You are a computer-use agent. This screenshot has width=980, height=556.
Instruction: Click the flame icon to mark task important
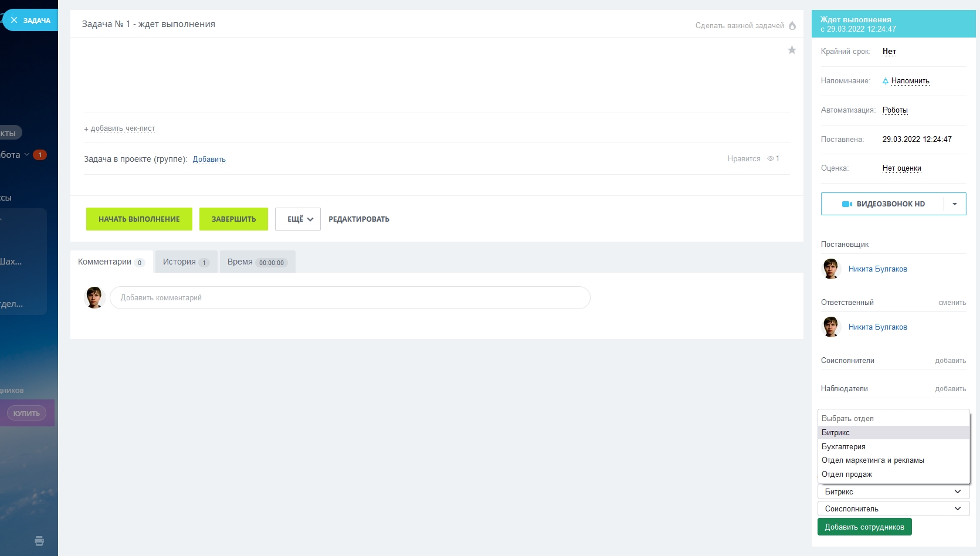792,26
